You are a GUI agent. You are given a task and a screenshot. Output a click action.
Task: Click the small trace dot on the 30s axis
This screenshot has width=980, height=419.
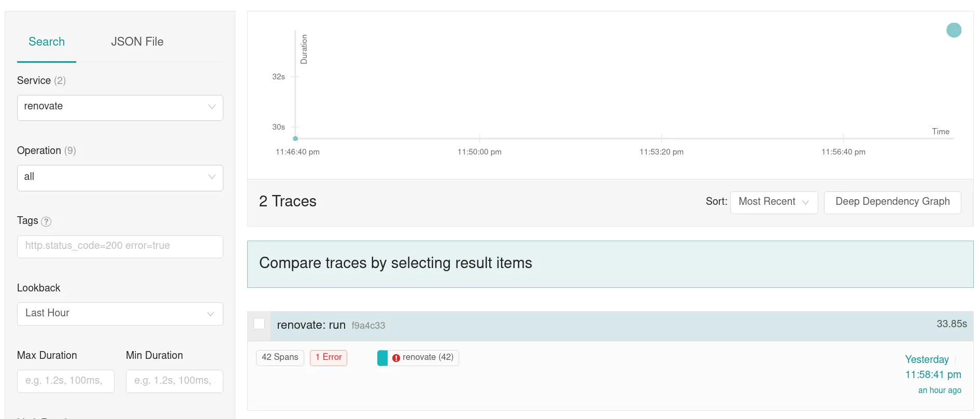(295, 138)
